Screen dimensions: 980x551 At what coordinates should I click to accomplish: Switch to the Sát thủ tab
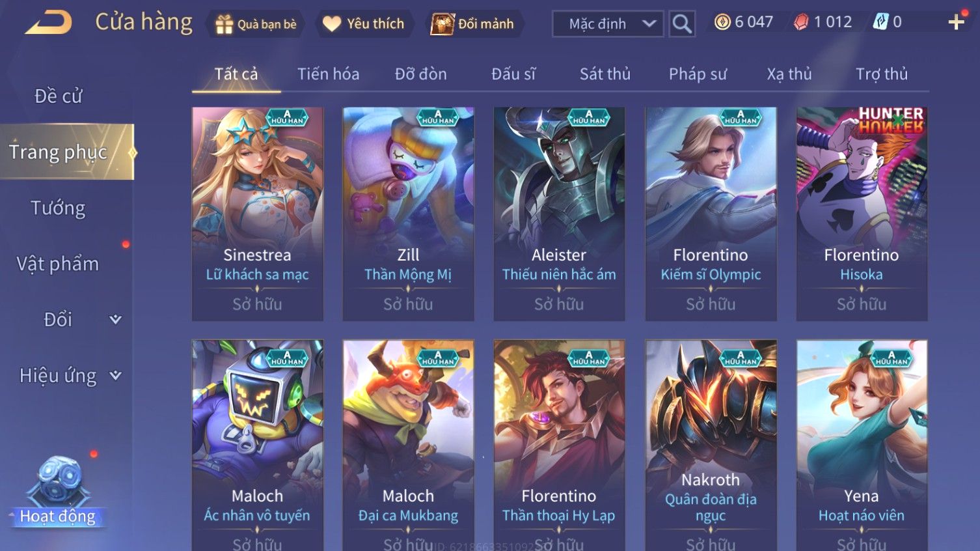tap(605, 74)
